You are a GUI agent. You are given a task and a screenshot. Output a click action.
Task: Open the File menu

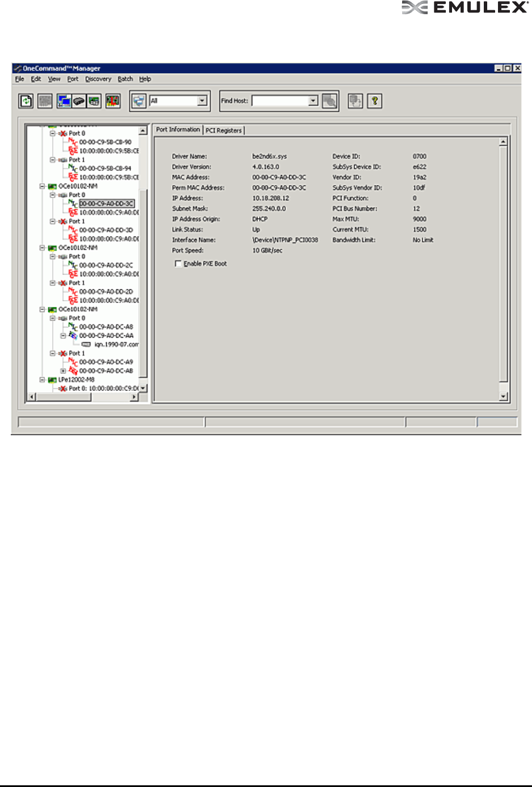pyautogui.click(x=20, y=79)
